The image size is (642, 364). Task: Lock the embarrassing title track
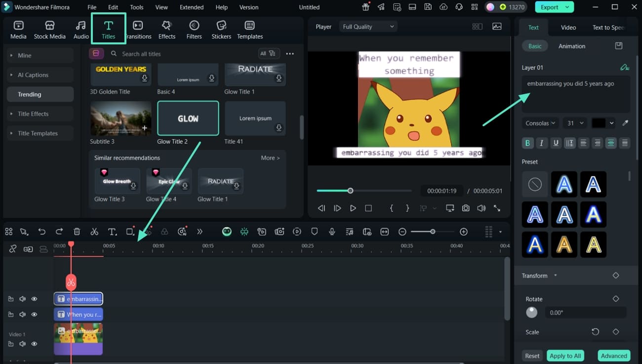[x=10, y=299]
